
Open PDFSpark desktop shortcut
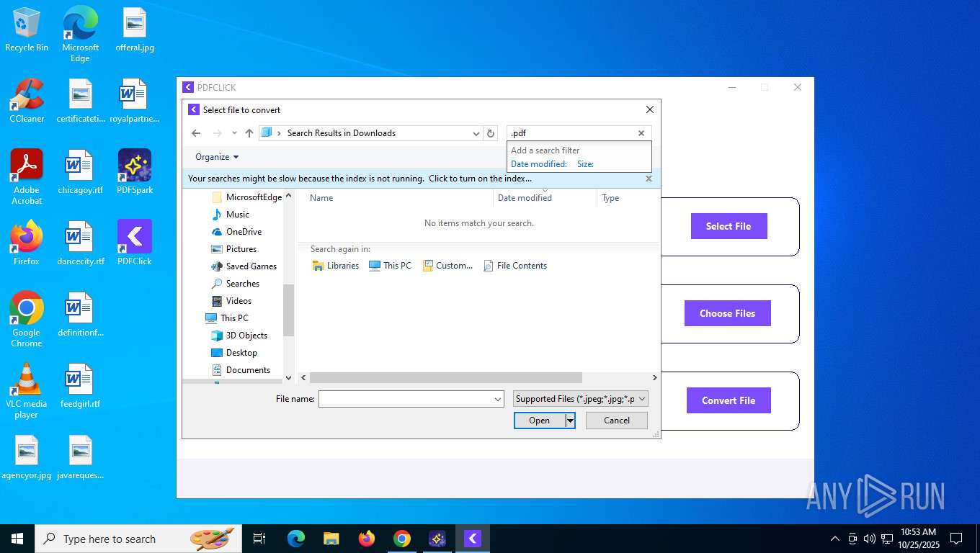pos(135,172)
